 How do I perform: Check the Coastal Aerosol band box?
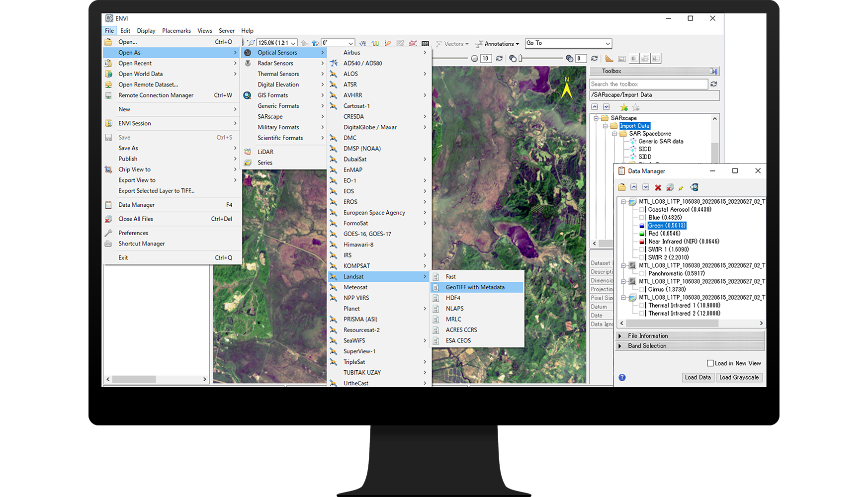[642, 210]
